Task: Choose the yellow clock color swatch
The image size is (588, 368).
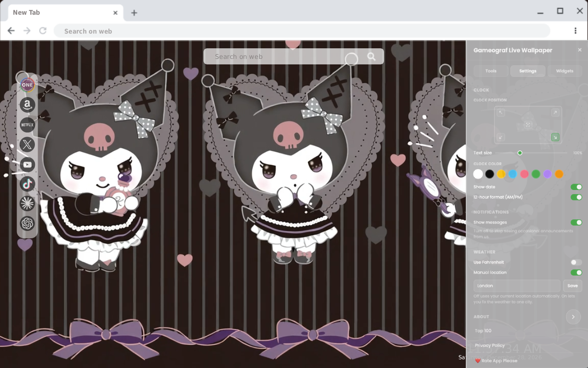Action: [501, 174]
